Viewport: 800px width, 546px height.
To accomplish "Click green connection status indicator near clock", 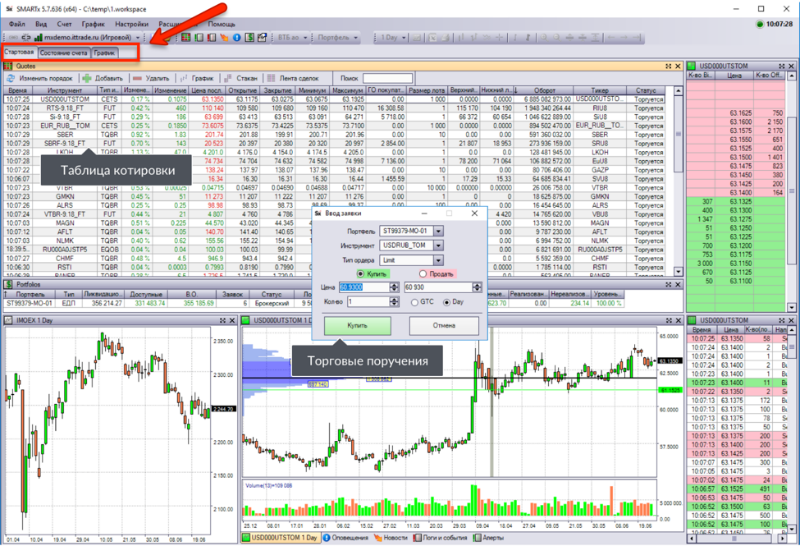I will point(759,24).
